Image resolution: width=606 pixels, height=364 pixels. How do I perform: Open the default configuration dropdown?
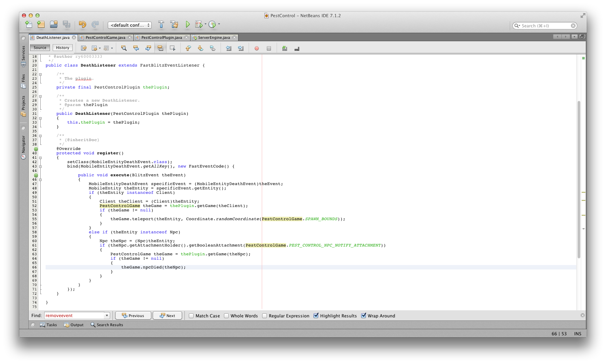[x=130, y=25]
